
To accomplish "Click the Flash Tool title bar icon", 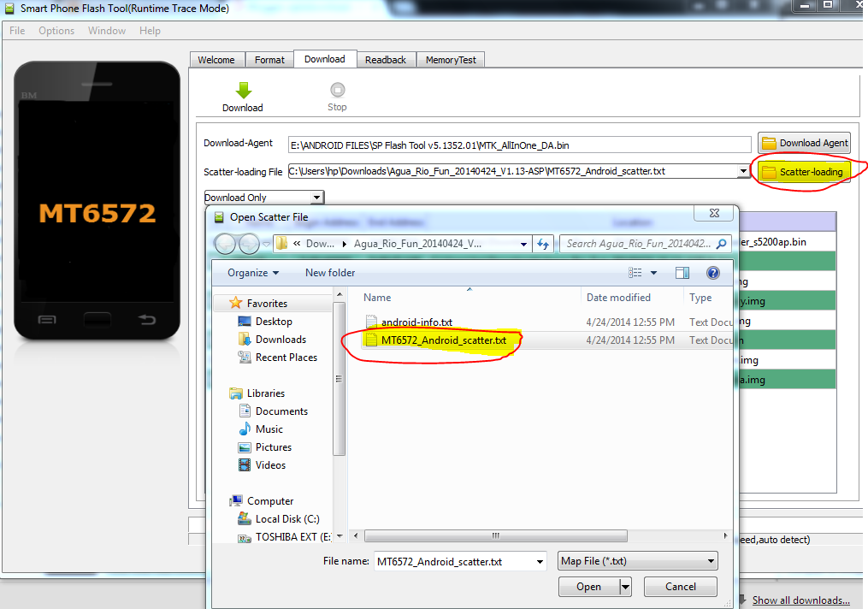I will click(x=9, y=9).
